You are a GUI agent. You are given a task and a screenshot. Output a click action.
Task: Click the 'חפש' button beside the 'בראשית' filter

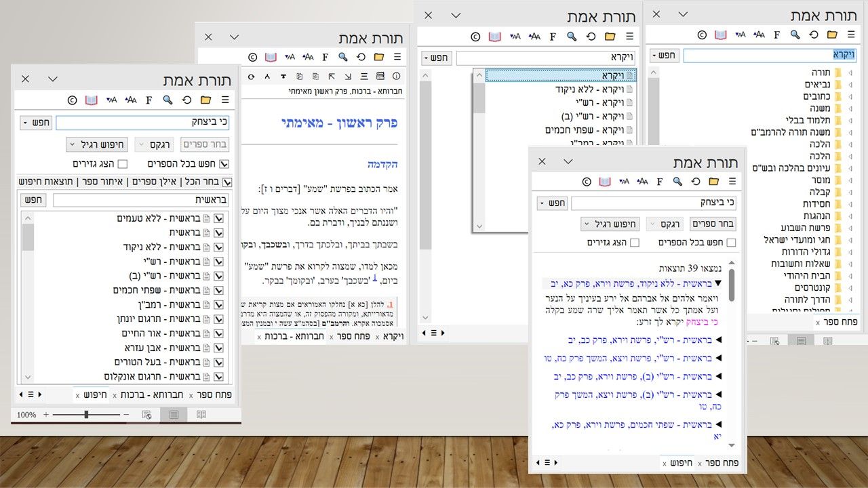(33, 200)
